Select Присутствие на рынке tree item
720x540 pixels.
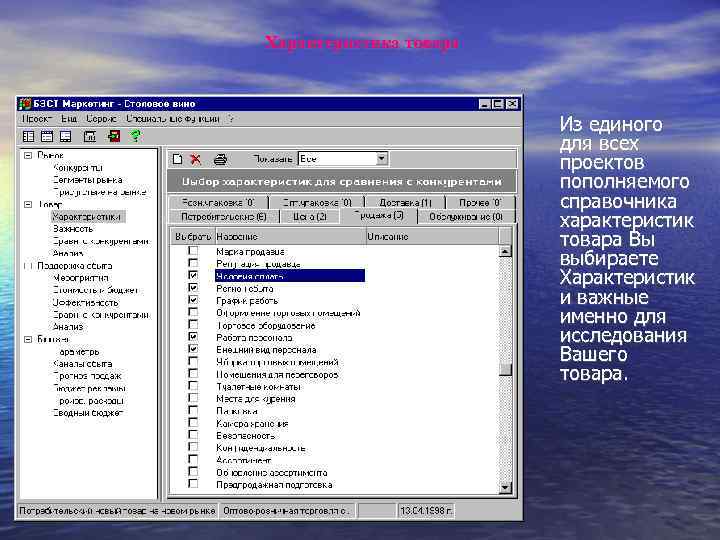point(100,192)
